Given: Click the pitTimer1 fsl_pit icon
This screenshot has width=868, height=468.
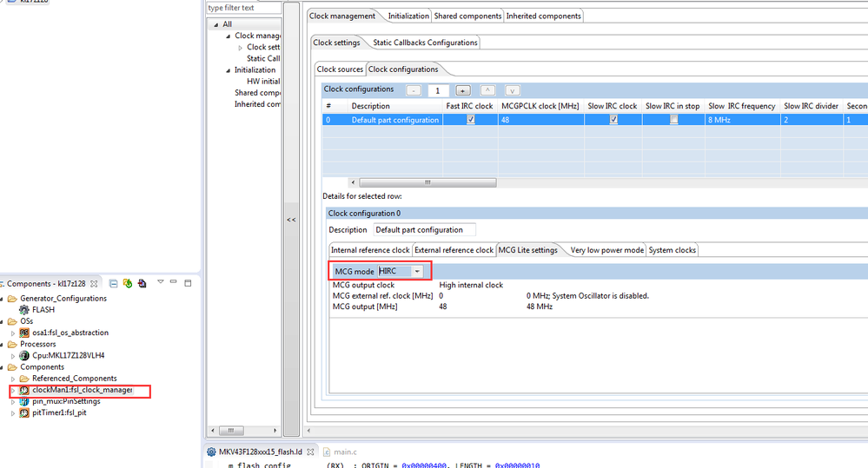Looking at the screenshot, I should click(24, 412).
